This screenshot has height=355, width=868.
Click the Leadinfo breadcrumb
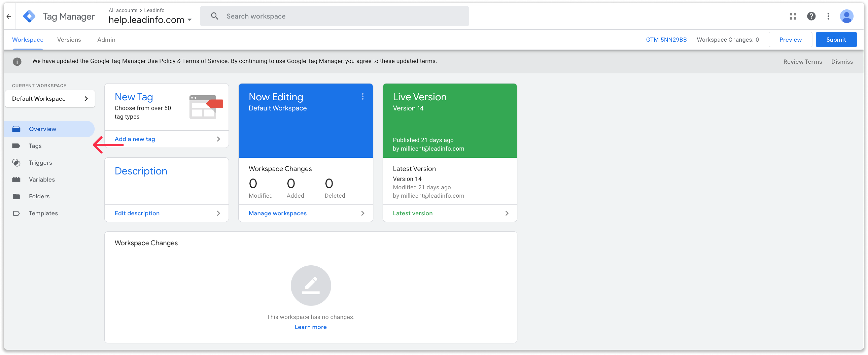click(x=154, y=10)
